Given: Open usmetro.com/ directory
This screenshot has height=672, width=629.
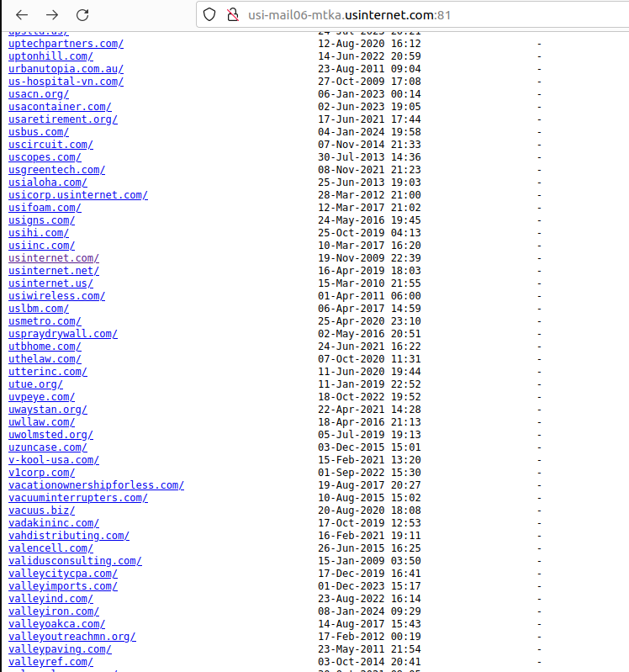Looking at the screenshot, I should tap(45, 321).
